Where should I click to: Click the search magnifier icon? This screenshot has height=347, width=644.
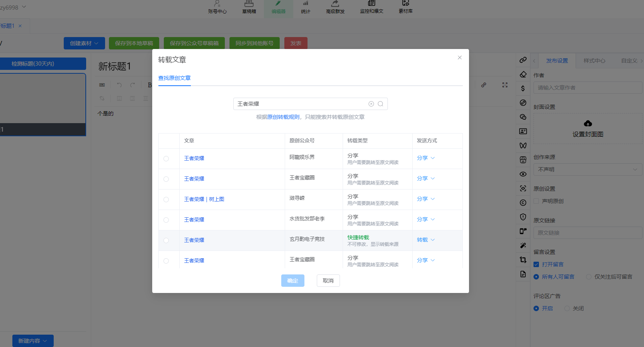(381, 104)
